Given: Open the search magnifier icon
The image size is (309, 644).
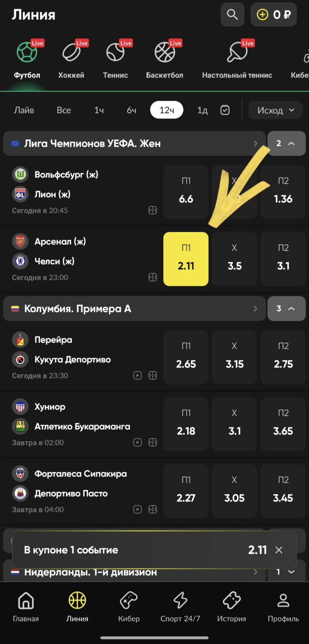Looking at the screenshot, I should click(x=232, y=15).
